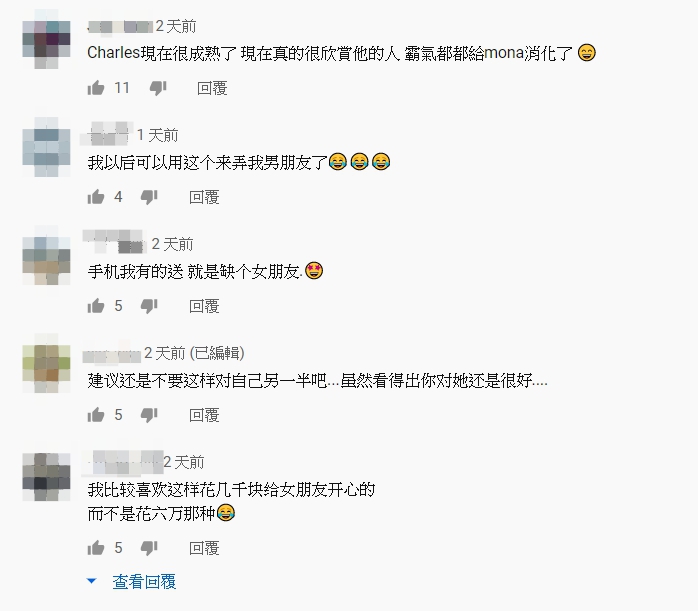
Task: Dislike the 缺个女朋友 comment
Action: coord(149,306)
